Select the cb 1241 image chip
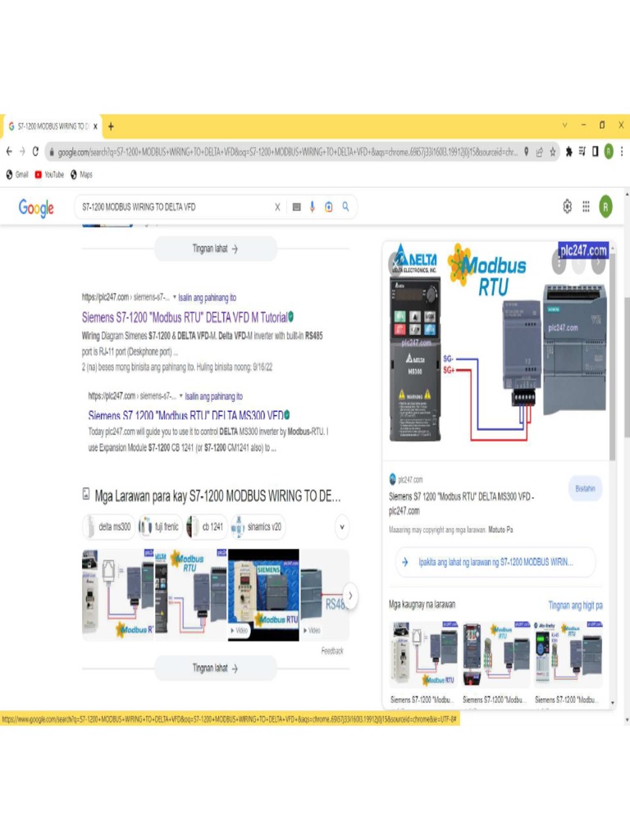This screenshot has width=630, height=840. click(206, 527)
